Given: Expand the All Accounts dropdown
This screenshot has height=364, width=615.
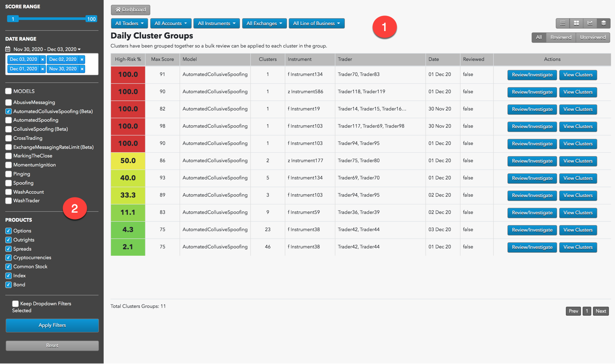Looking at the screenshot, I should tap(171, 23).
